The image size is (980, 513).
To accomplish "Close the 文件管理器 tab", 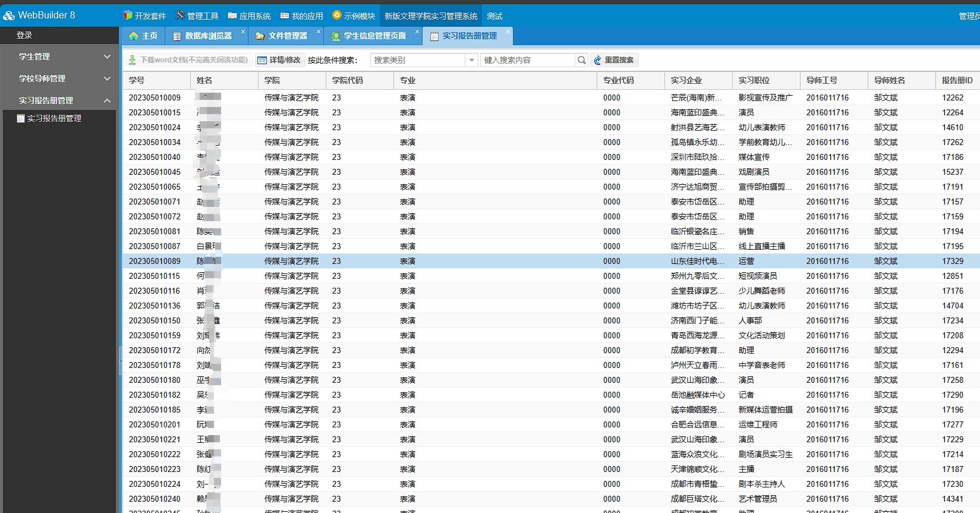I will (x=318, y=32).
